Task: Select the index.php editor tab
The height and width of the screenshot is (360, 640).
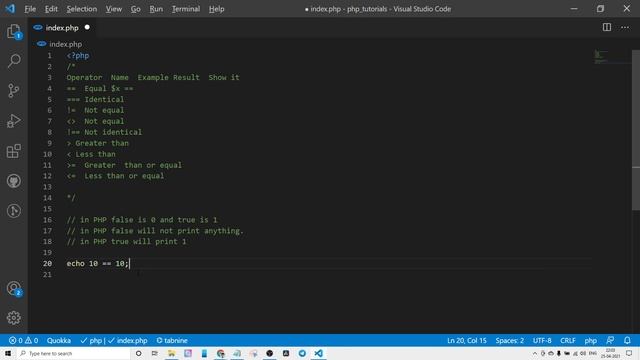Action: coord(62,27)
